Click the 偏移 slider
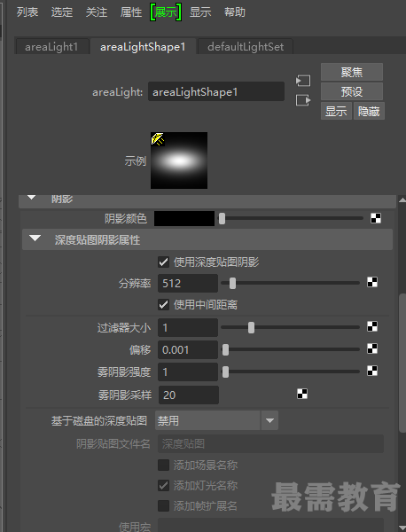This screenshot has height=532, width=406. click(291, 349)
